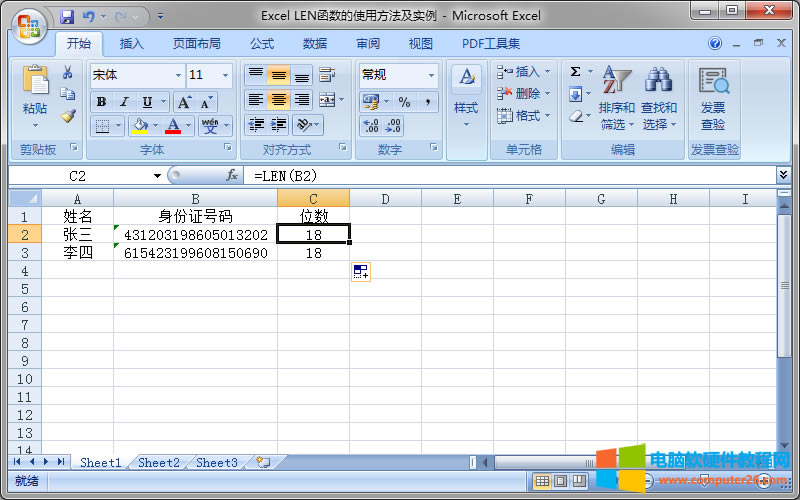
Task: Align text to the right
Action: (x=302, y=100)
